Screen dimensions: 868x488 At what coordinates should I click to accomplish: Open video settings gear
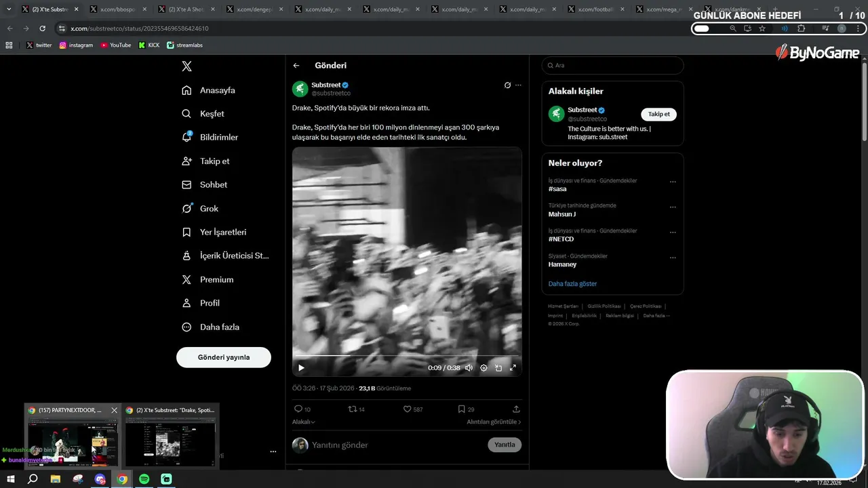coord(484,368)
